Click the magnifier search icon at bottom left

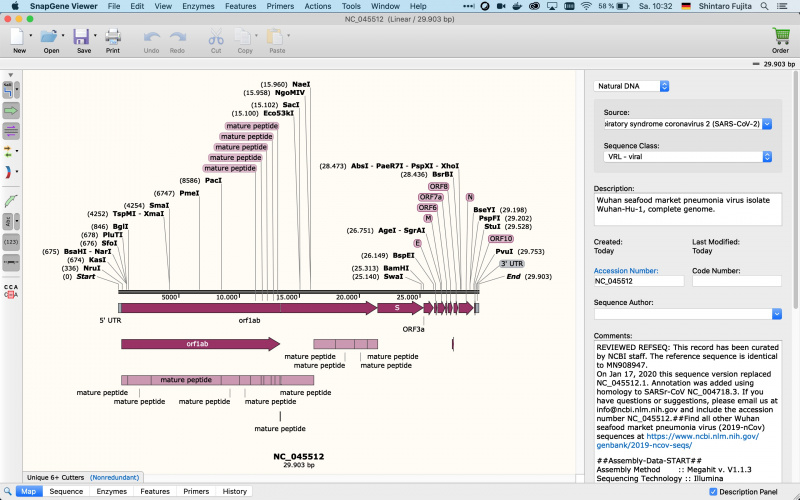click(x=8, y=491)
